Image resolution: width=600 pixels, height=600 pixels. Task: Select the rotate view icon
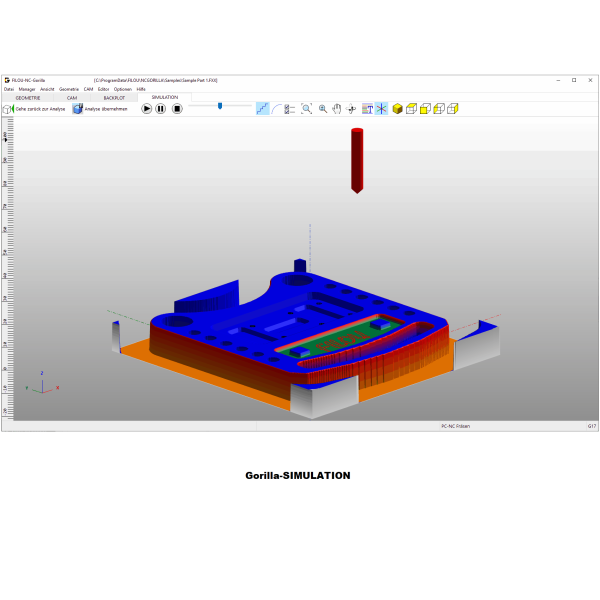click(x=352, y=108)
